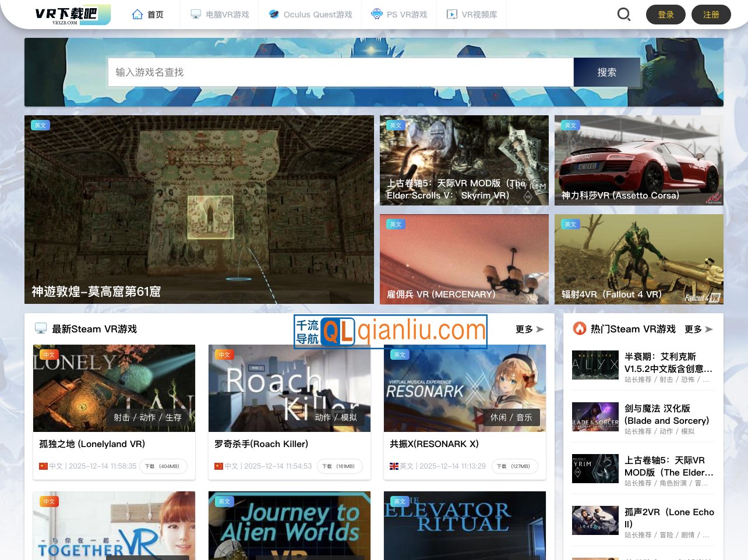The height and width of the screenshot is (560, 748).
Task: Expand 更多 in 热门Steam VR游戏 section
Action: (x=698, y=329)
